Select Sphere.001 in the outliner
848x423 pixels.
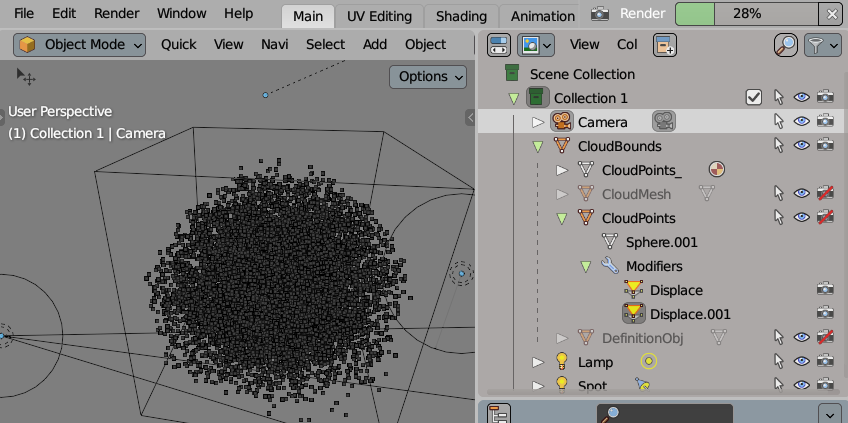pos(661,242)
